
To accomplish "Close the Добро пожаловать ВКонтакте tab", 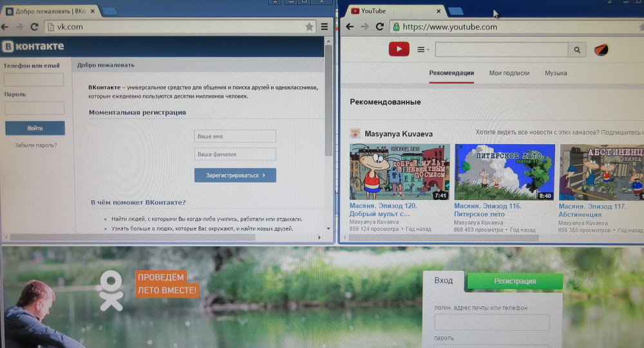I will pos(92,12).
